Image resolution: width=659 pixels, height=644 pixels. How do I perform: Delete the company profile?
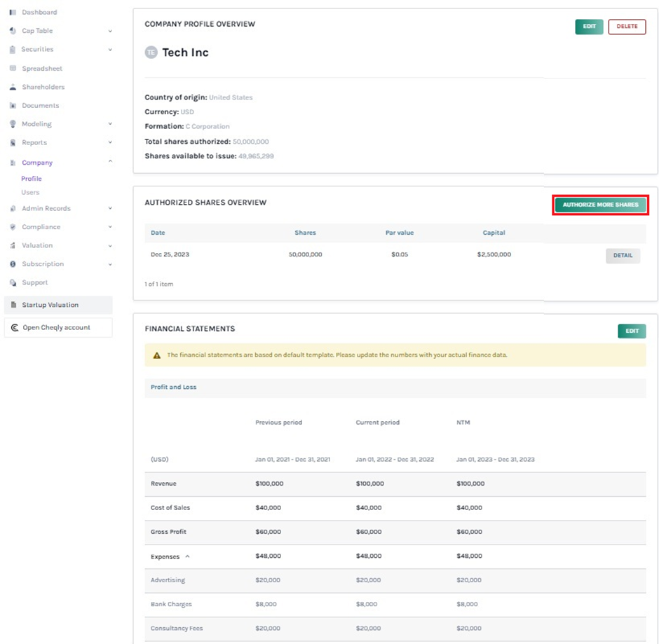pyautogui.click(x=627, y=27)
